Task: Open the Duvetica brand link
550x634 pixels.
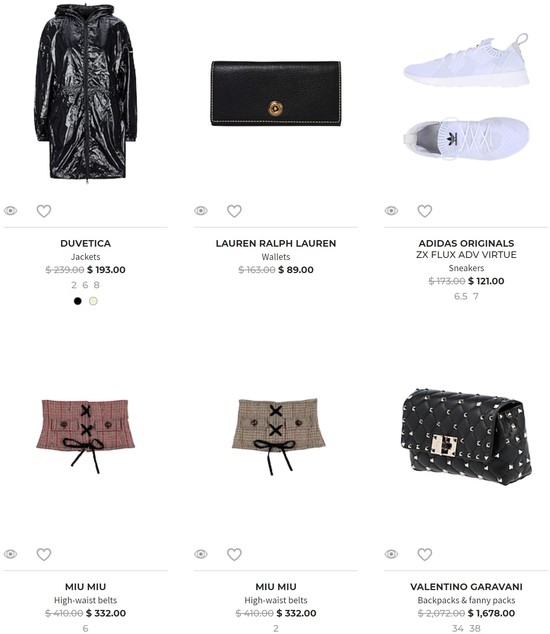Action: point(85,243)
